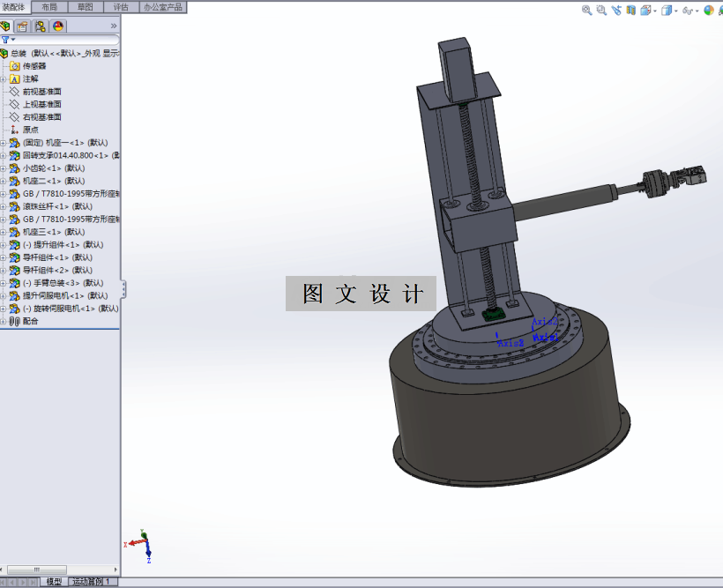
Task: Open the ConfigurationManager tab icon
Action: [x=40, y=26]
